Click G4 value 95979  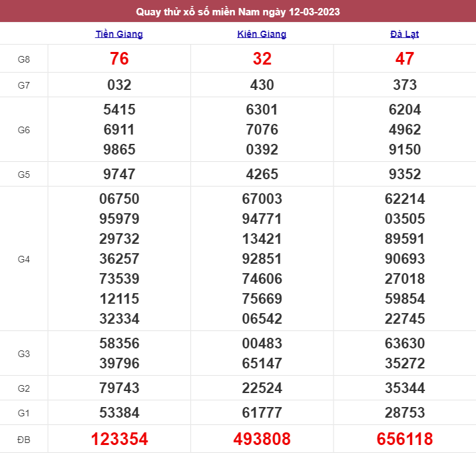click(x=119, y=219)
